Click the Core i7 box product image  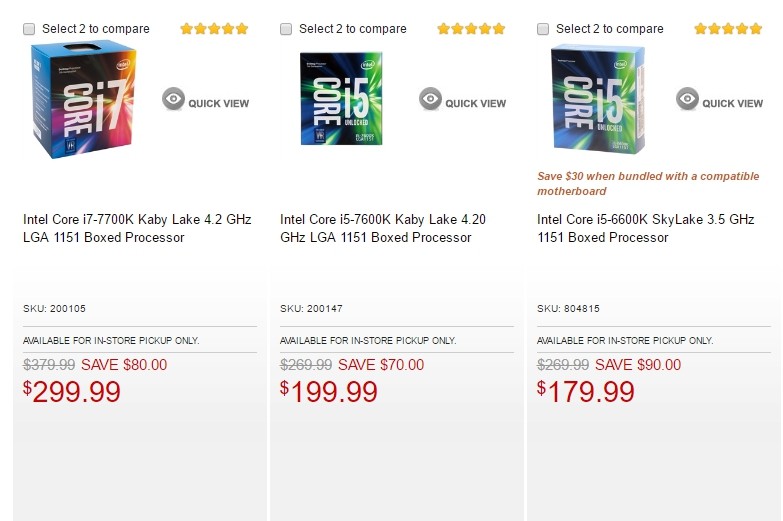[x=83, y=101]
